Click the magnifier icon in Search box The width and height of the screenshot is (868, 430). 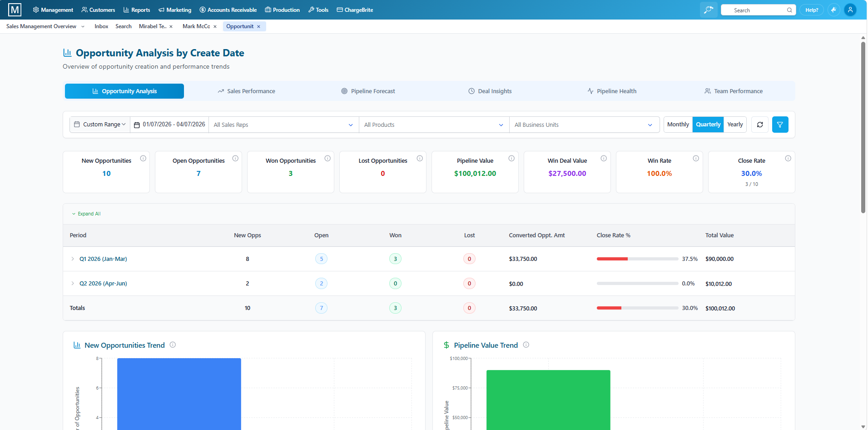[x=789, y=10]
